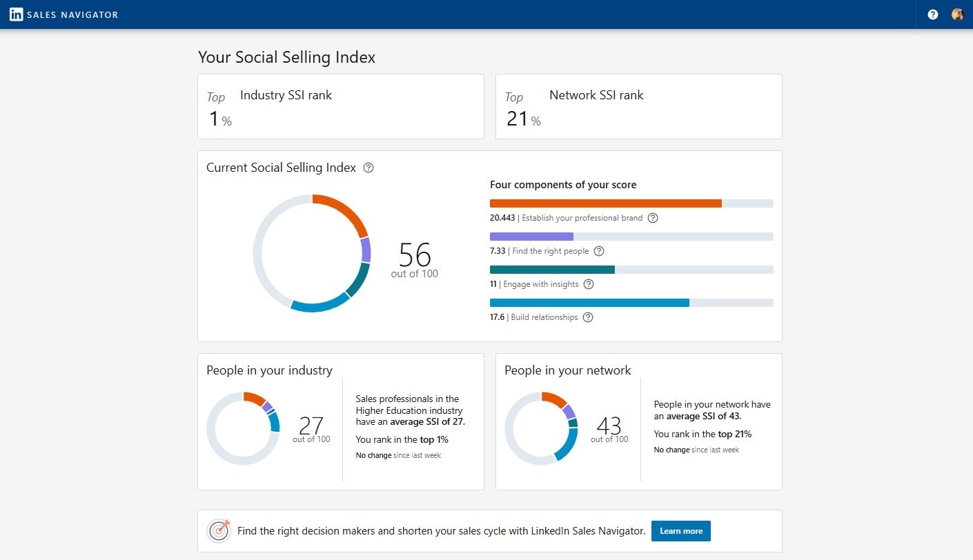Click the 21% network rank value
This screenshot has height=560, width=973.
pos(523,119)
